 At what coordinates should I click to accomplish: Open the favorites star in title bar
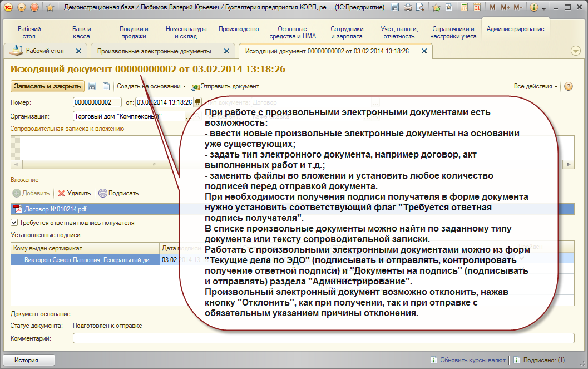50,7
